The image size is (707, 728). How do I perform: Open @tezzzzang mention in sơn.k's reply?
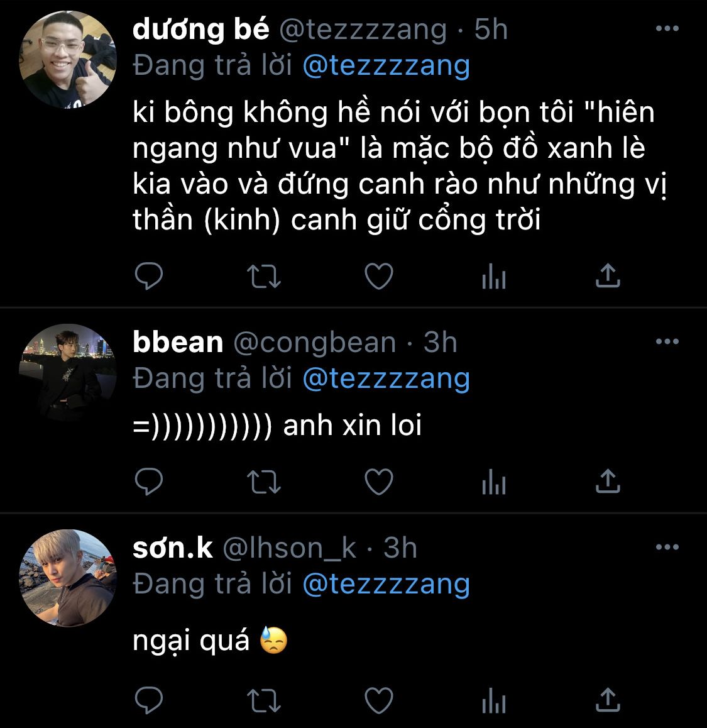pos(386,584)
